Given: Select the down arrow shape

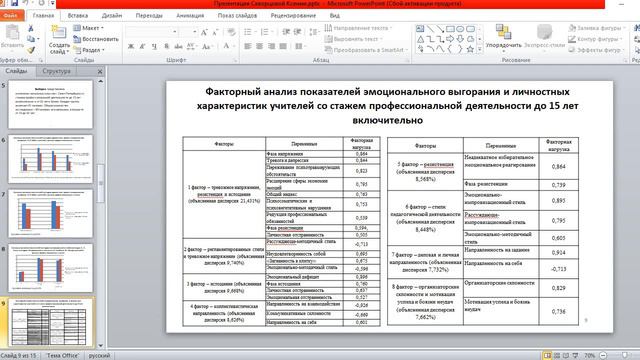Looking at the screenshot, I should pos(460,39).
